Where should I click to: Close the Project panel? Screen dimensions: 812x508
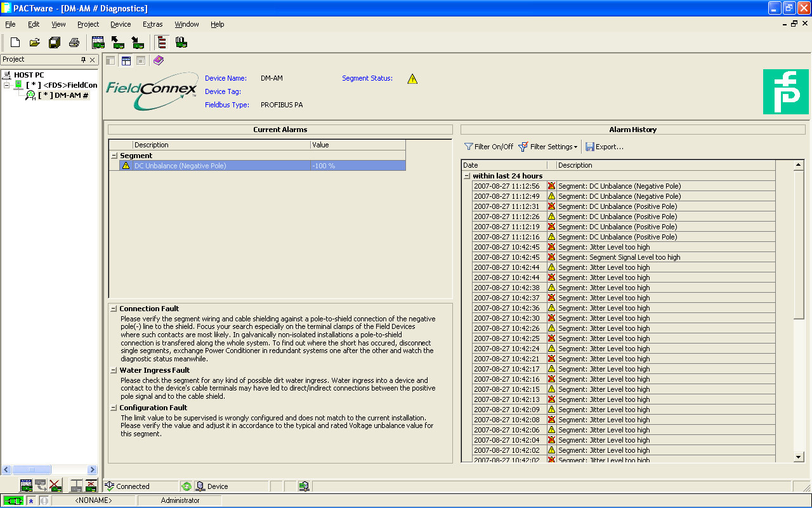93,60
